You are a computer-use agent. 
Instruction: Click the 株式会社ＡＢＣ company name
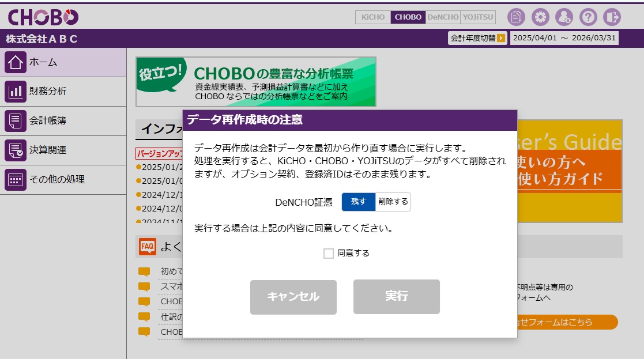tap(42, 39)
